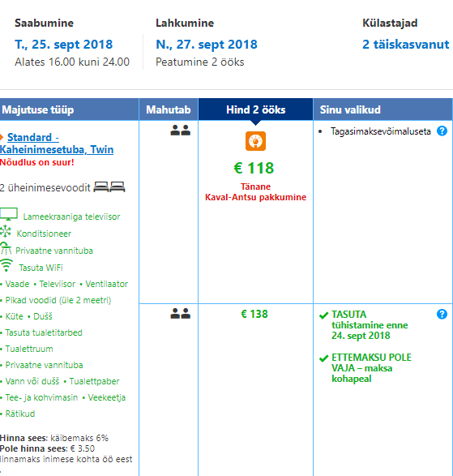Change departure date N., 27. sept 2018

(207, 45)
